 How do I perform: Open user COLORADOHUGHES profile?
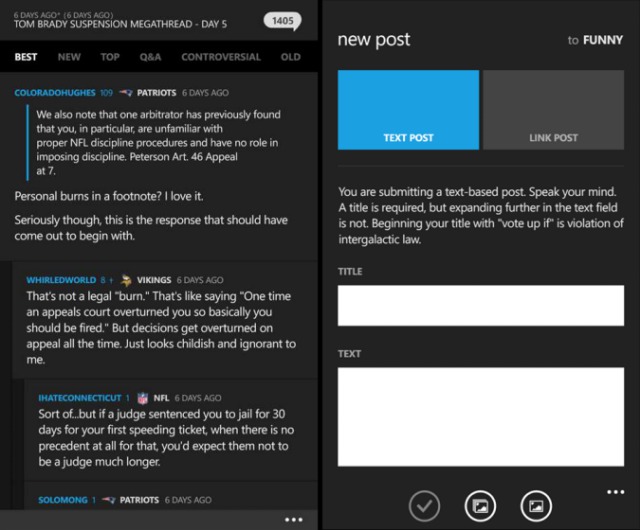(x=55, y=93)
